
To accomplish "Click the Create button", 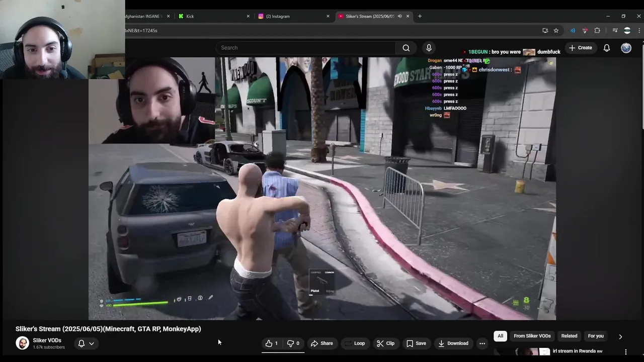I will tap(580, 48).
